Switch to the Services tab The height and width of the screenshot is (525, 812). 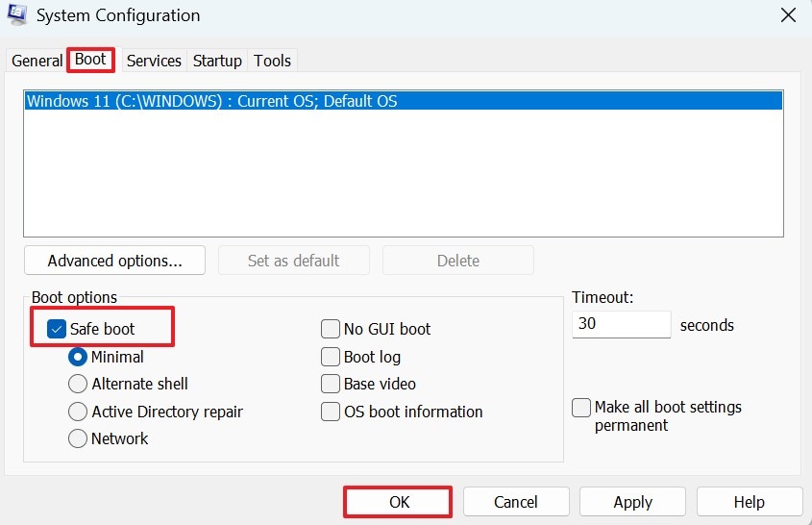click(154, 61)
